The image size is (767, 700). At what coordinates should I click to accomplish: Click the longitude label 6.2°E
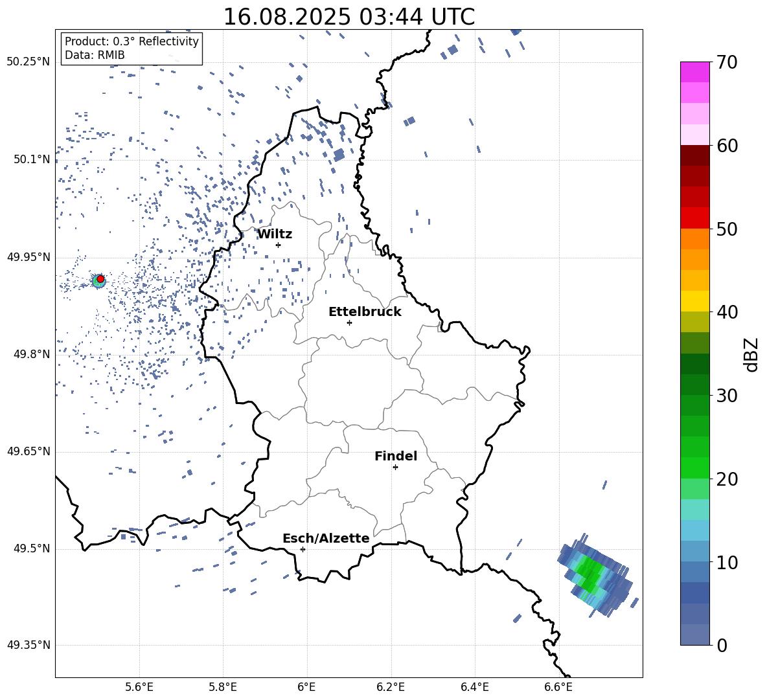[391, 687]
